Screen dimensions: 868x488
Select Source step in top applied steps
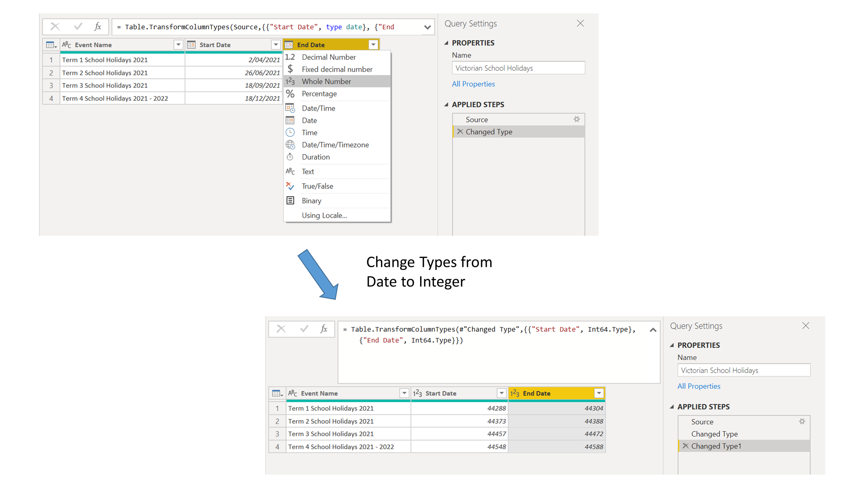(518, 119)
